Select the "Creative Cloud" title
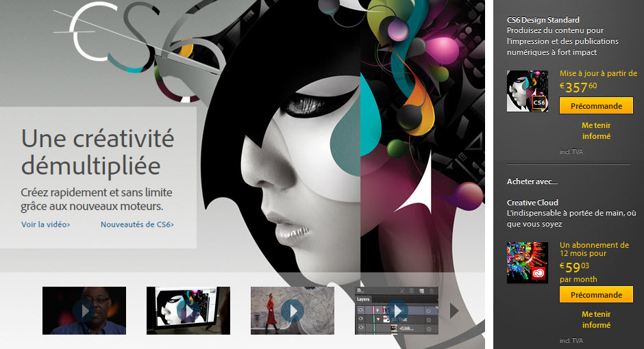Screen dimensions: 644x349 click(x=532, y=202)
